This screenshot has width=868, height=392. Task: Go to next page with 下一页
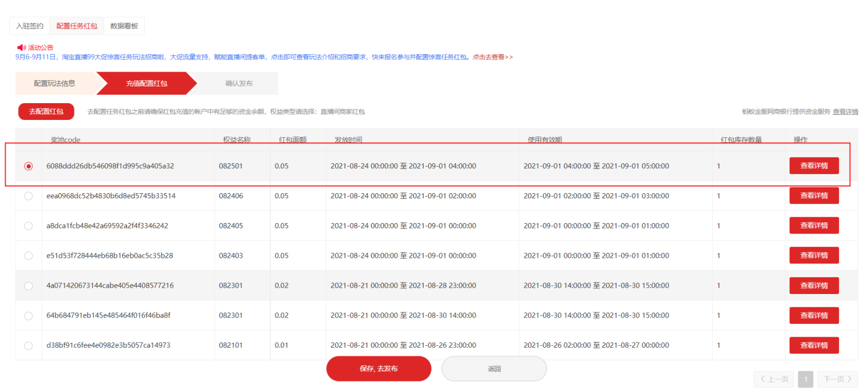[837, 379]
